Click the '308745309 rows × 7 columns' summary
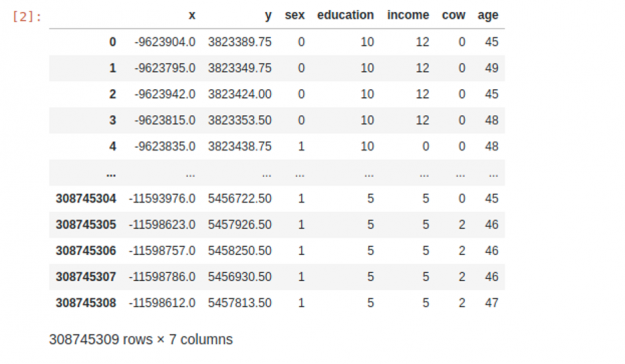Viewport: 625px width, 364px height. (x=141, y=340)
